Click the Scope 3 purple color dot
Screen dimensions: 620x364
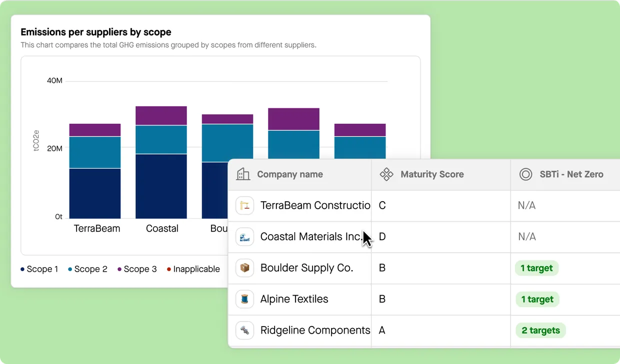tap(120, 269)
